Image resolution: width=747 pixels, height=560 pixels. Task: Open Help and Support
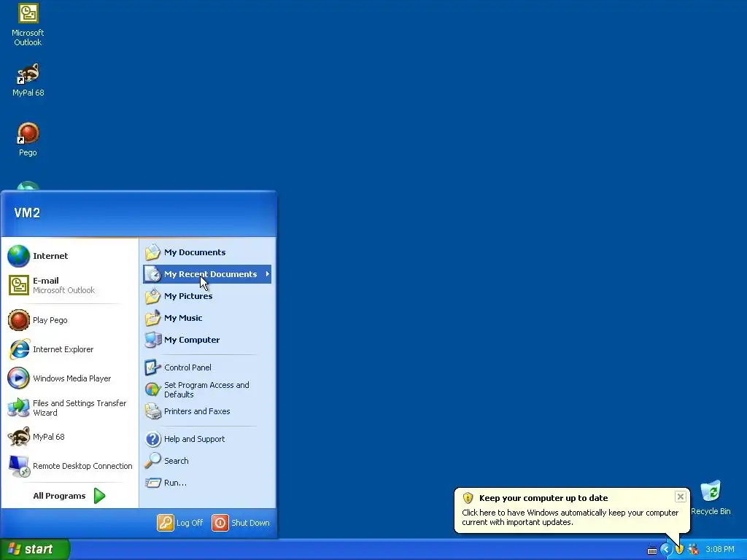(207, 439)
